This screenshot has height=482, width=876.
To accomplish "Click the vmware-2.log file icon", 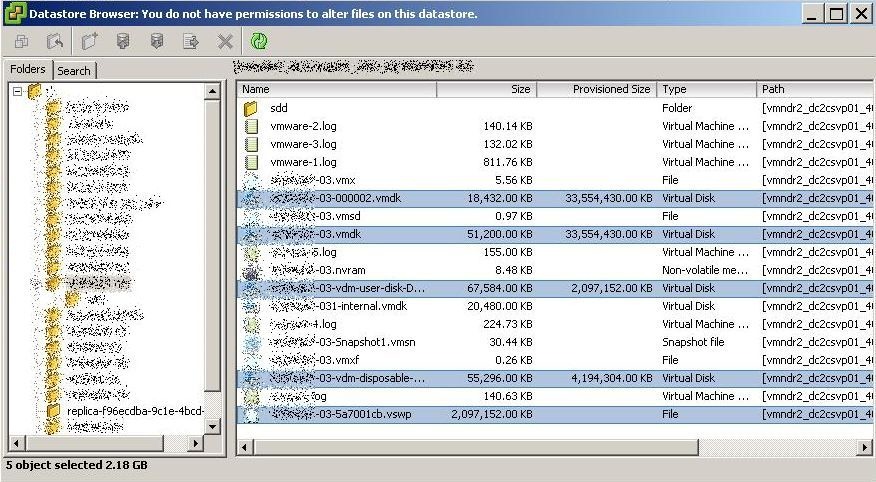I will click(x=251, y=126).
